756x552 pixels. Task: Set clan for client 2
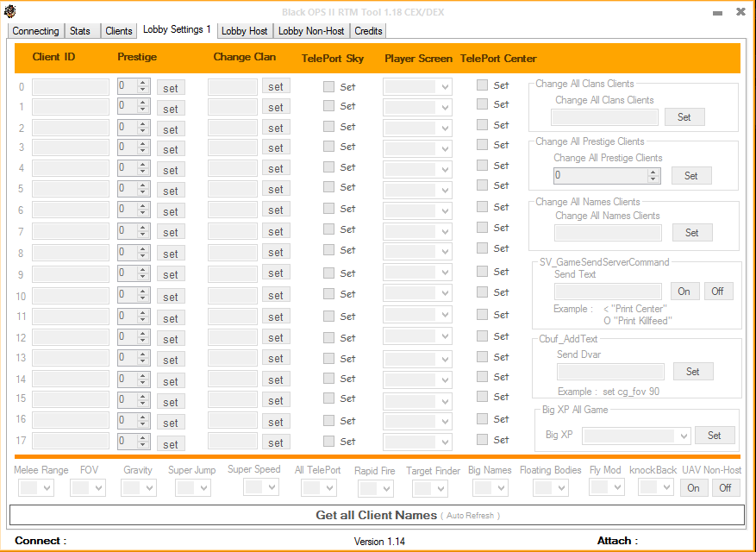276,128
